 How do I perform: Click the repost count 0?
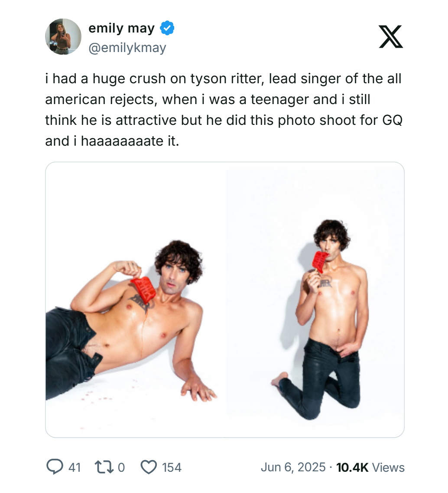coord(121,467)
